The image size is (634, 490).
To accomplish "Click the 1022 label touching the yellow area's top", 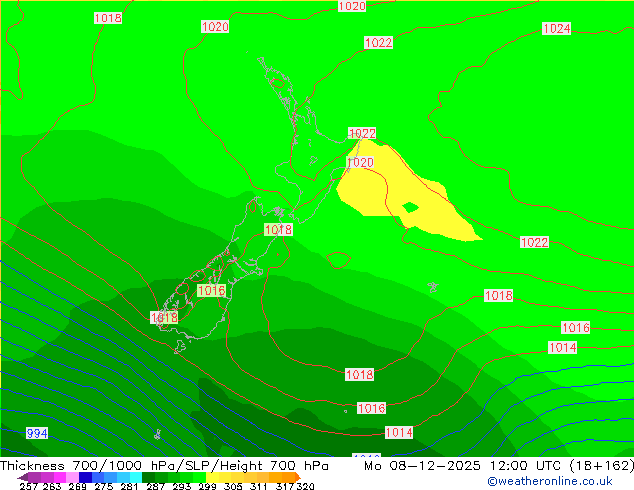I will pos(362,133).
